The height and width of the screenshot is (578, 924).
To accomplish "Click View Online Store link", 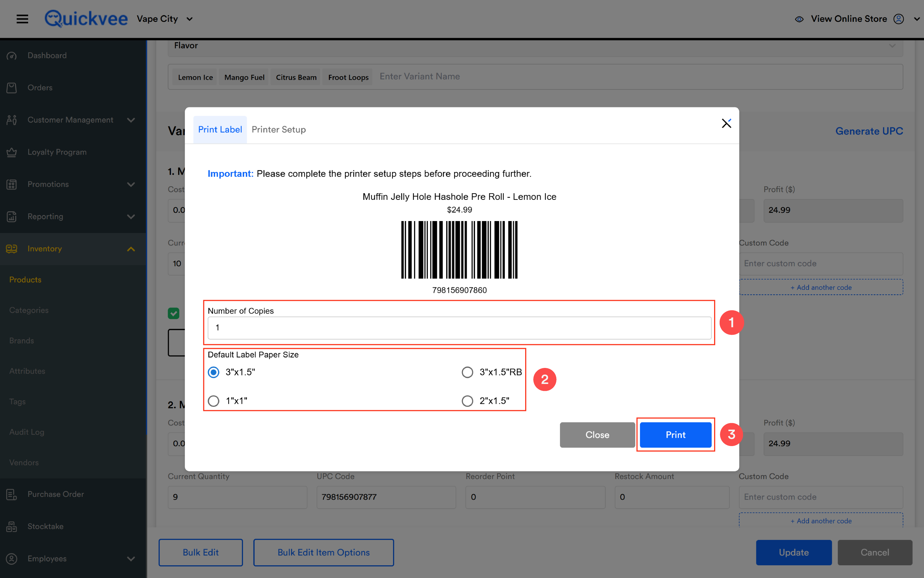I will pos(849,19).
